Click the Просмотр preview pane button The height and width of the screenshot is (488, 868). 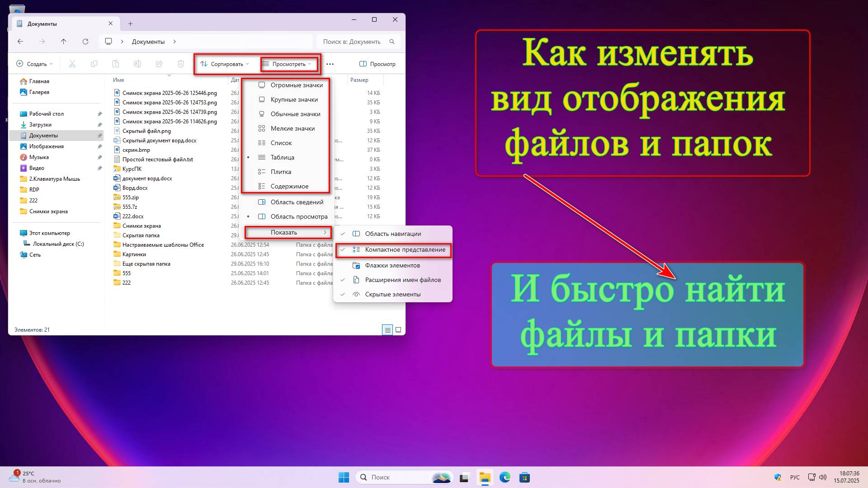coord(377,64)
